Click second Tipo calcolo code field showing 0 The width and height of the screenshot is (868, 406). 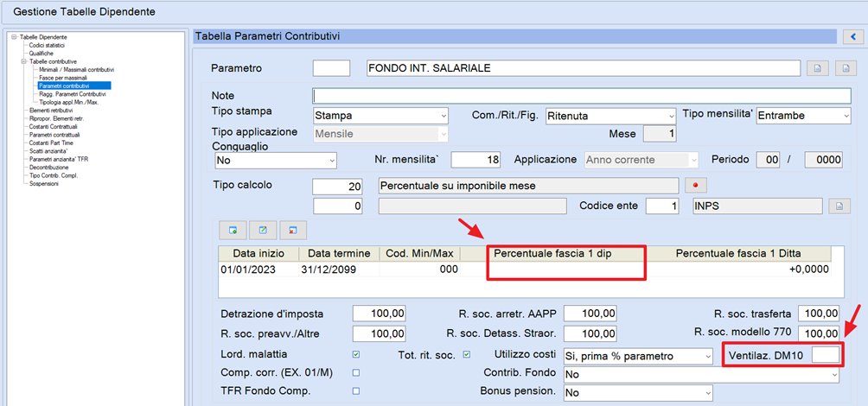coord(339,206)
